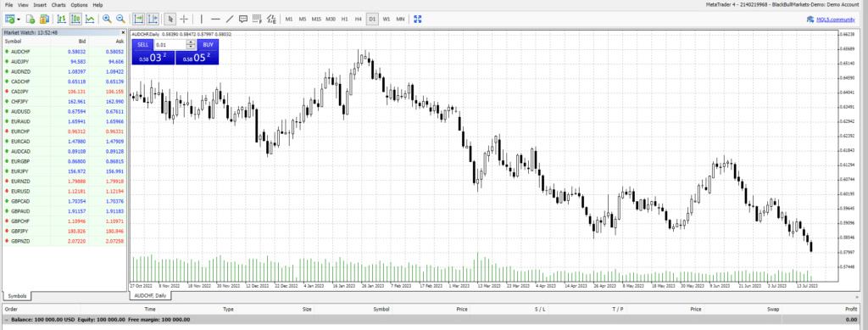This screenshot has height=330, width=868.
Task: Set timeframe to MN
Action: pyautogui.click(x=400, y=19)
